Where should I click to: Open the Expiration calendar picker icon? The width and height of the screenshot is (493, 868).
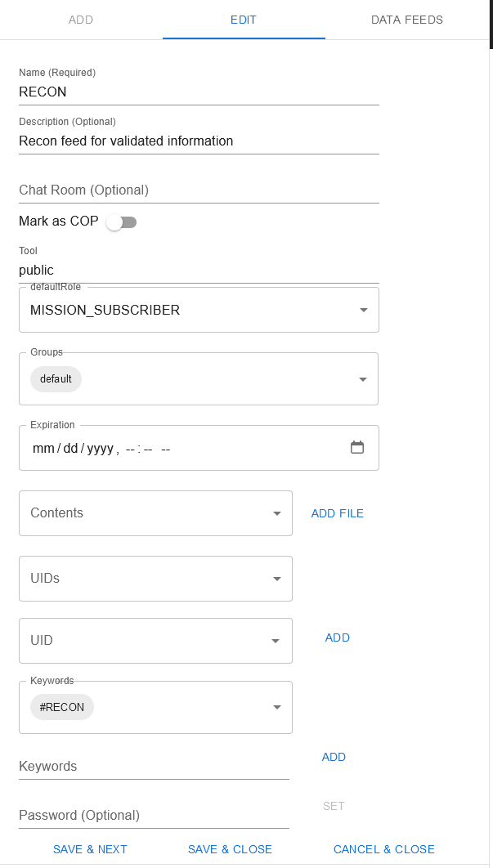coord(356,448)
